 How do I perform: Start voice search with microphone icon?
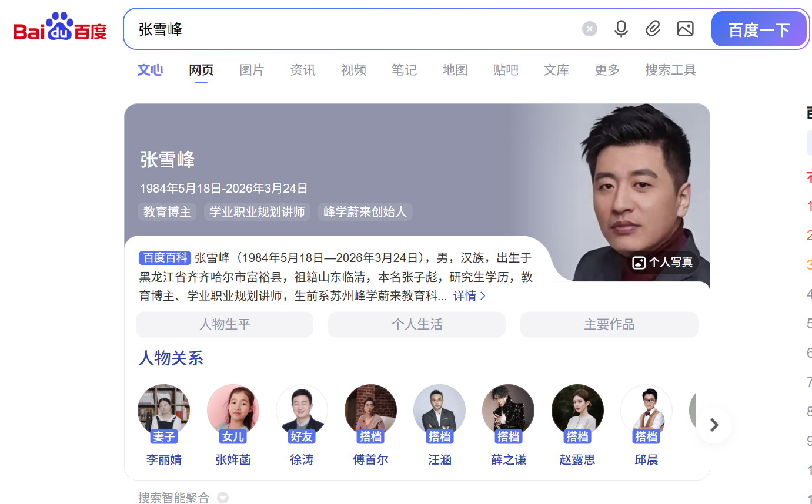(621, 29)
